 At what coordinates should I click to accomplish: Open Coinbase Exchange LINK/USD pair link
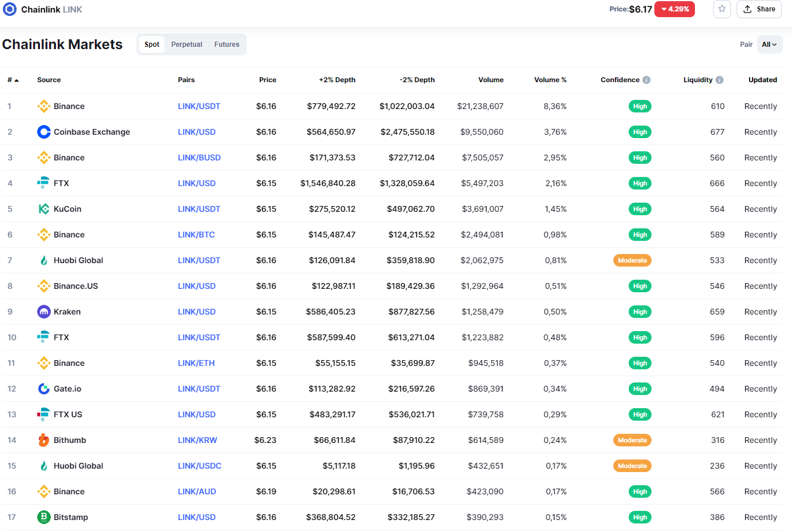(196, 132)
